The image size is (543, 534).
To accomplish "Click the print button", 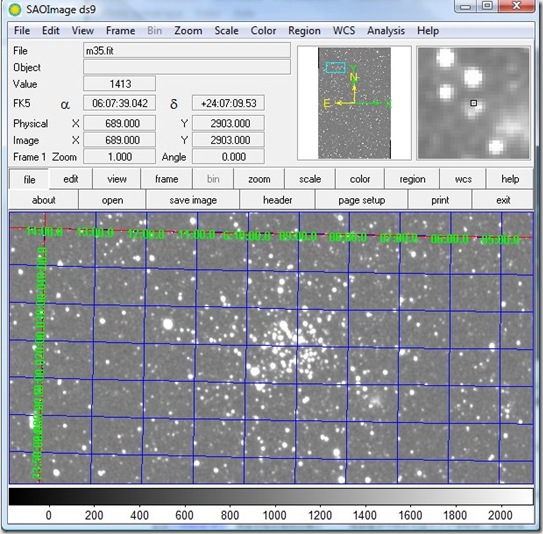I will [440, 200].
